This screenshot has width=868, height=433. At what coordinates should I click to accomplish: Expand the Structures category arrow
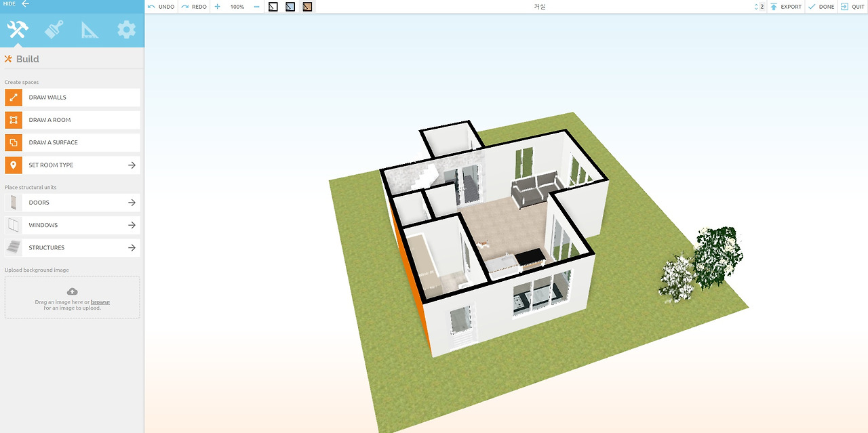[132, 247]
